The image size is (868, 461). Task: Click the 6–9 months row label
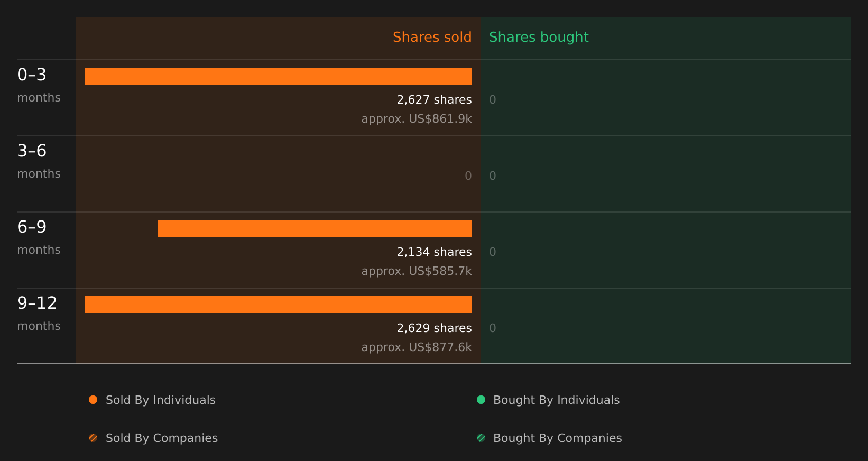coord(39,237)
